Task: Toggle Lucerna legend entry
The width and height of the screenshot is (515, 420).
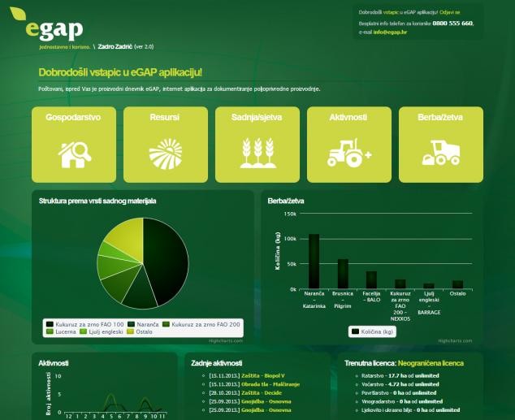Action: 62,331
